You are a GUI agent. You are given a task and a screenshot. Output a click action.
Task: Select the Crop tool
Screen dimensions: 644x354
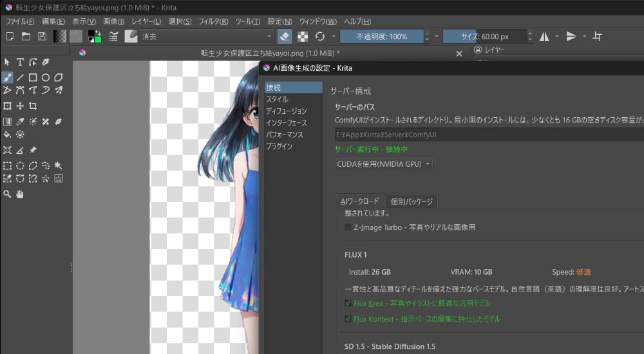(33, 106)
